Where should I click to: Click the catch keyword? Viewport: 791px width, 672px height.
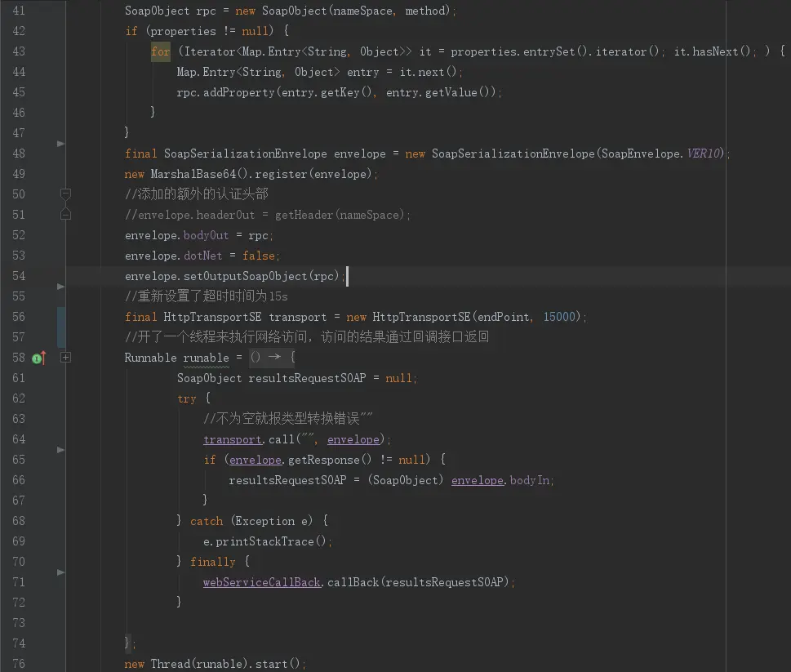pyautogui.click(x=207, y=521)
